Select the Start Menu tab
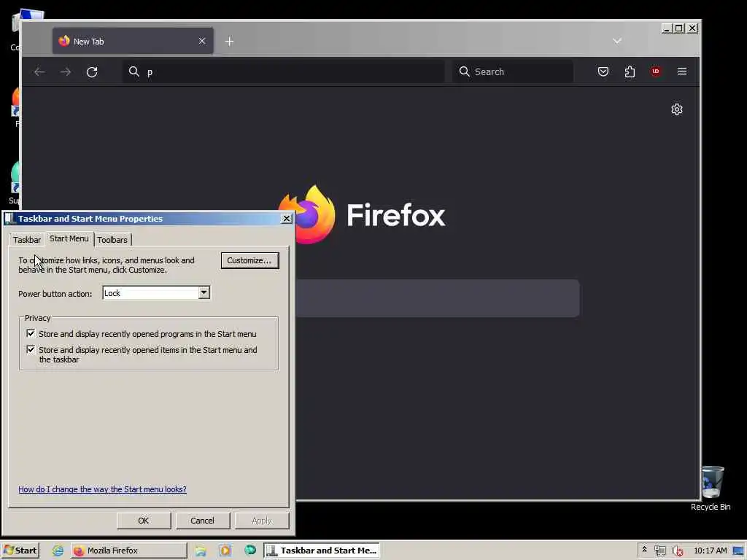 point(69,238)
